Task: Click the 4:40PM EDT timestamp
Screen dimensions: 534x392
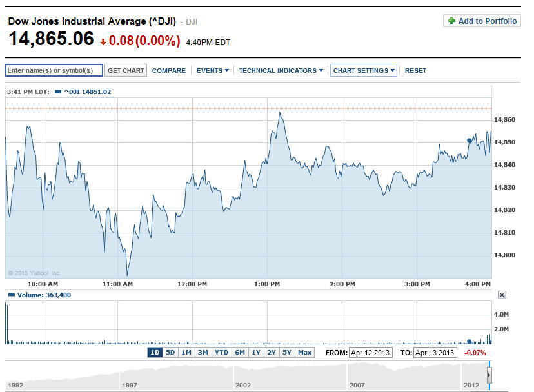Action: click(208, 43)
